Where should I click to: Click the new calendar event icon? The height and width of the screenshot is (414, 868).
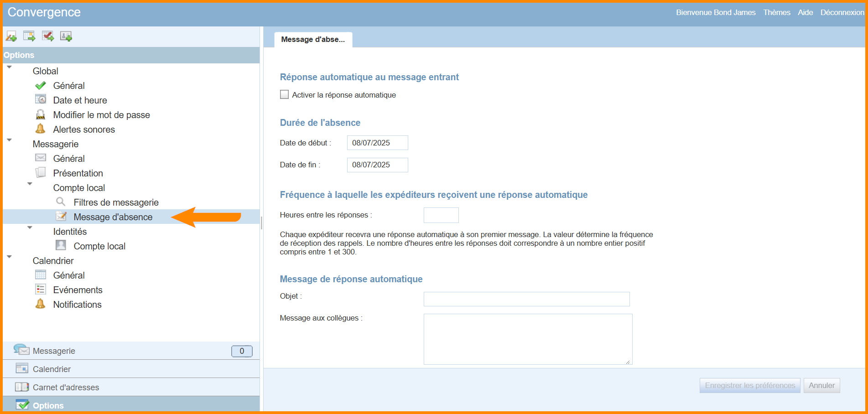tap(30, 36)
